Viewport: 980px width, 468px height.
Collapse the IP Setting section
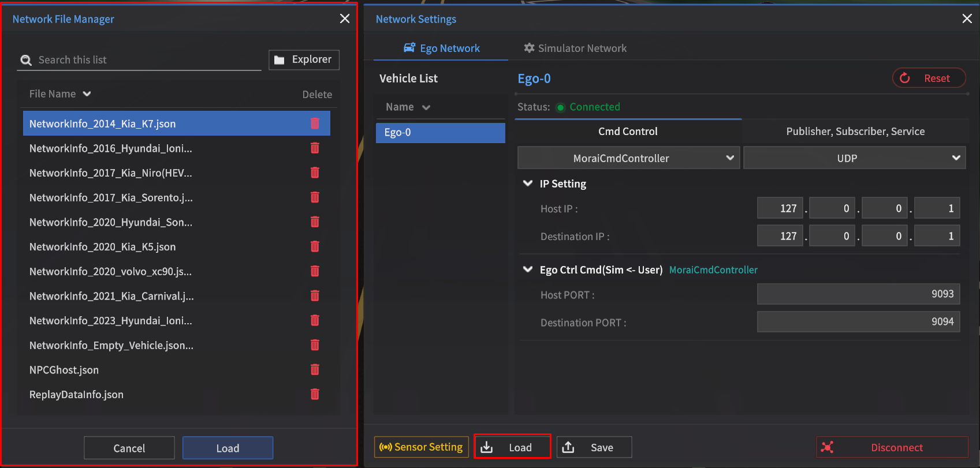[527, 184]
